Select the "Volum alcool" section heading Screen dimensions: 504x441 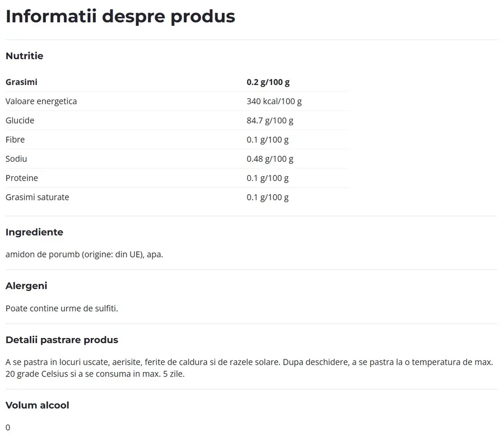click(x=37, y=405)
